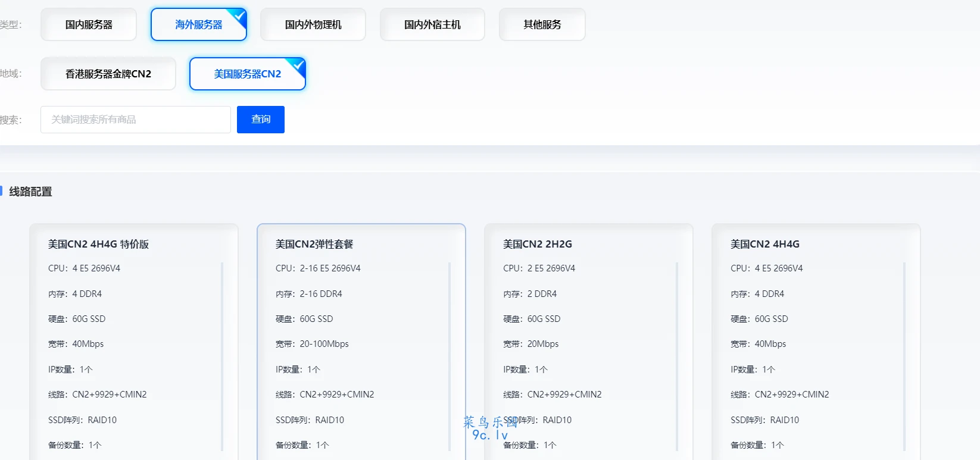Click scrollbar in 美国CN2 2H2G card
980x460 pixels.
click(x=677, y=356)
